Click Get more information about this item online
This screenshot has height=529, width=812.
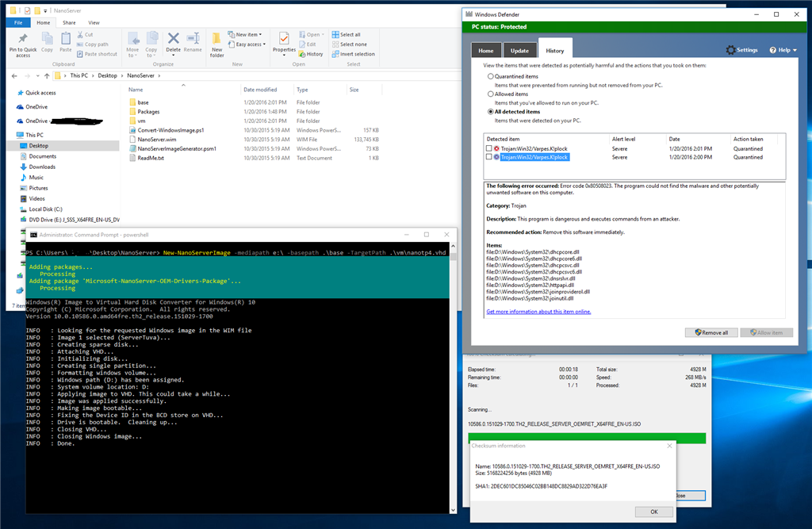538,312
